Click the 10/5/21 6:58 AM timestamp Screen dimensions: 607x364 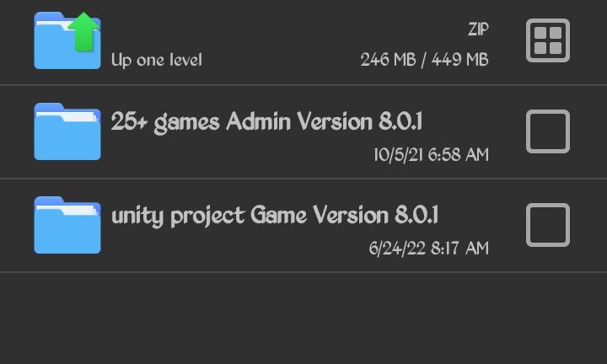click(x=431, y=155)
